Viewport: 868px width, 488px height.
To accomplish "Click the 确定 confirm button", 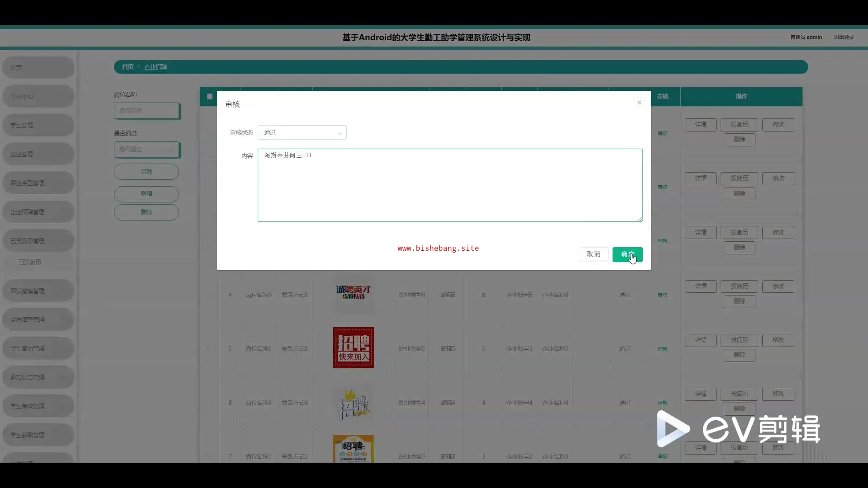I will (627, 254).
